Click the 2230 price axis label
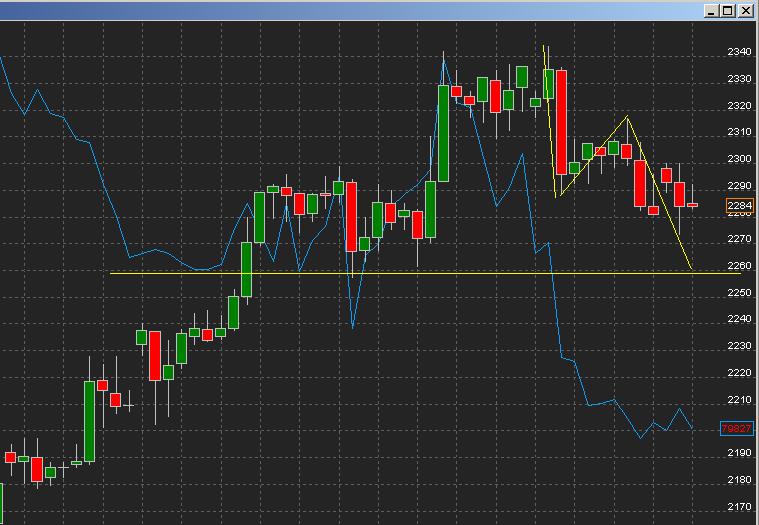The height and width of the screenshot is (525, 759). pos(739,346)
